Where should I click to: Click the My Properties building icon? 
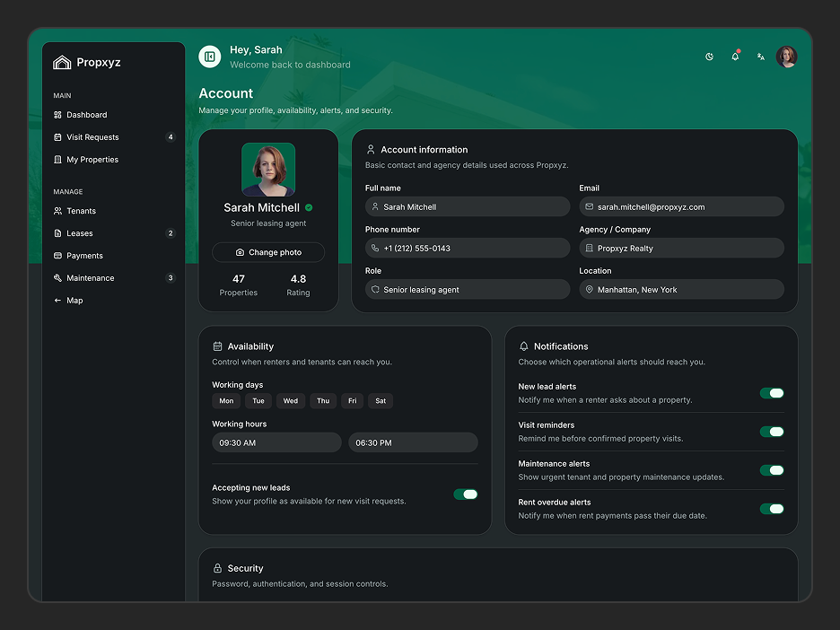[57, 159]
